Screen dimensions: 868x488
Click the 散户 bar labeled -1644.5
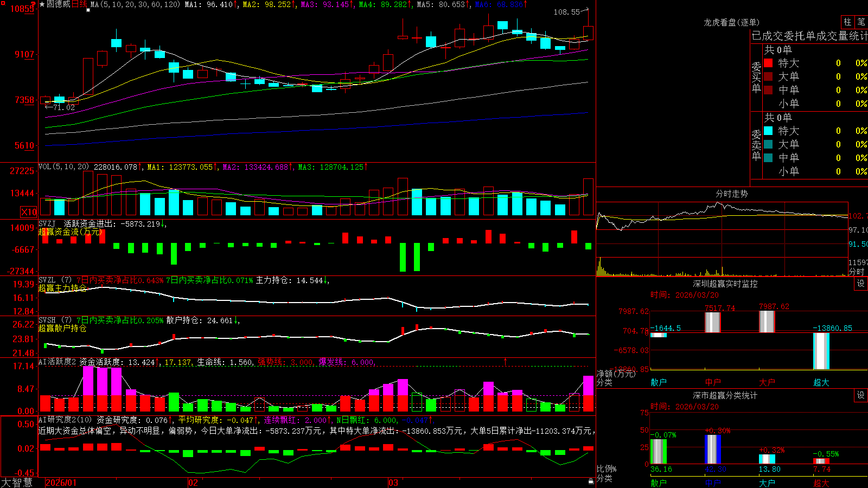click(x=659, y=335)
